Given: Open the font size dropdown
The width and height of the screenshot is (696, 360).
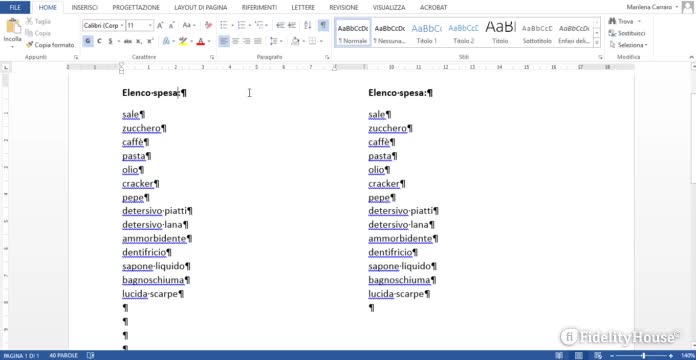Looking at the screenshot, I should coord(150,26).
